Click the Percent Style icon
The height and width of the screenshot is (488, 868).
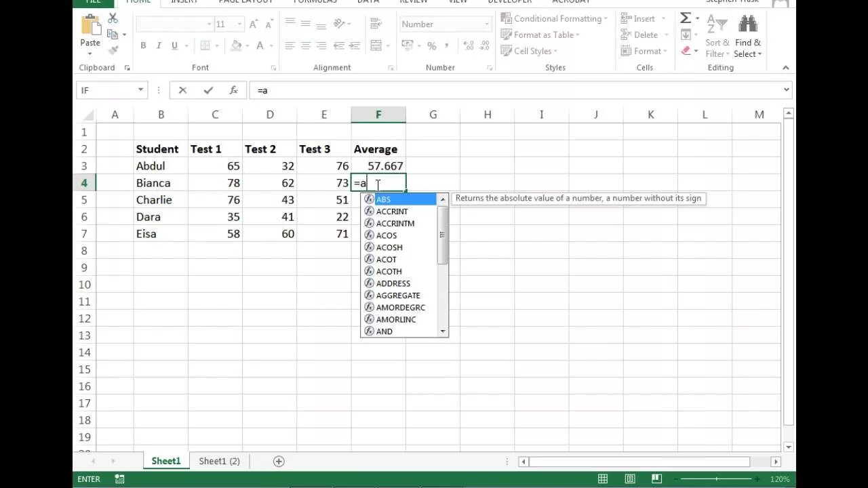tap(431, 46)
